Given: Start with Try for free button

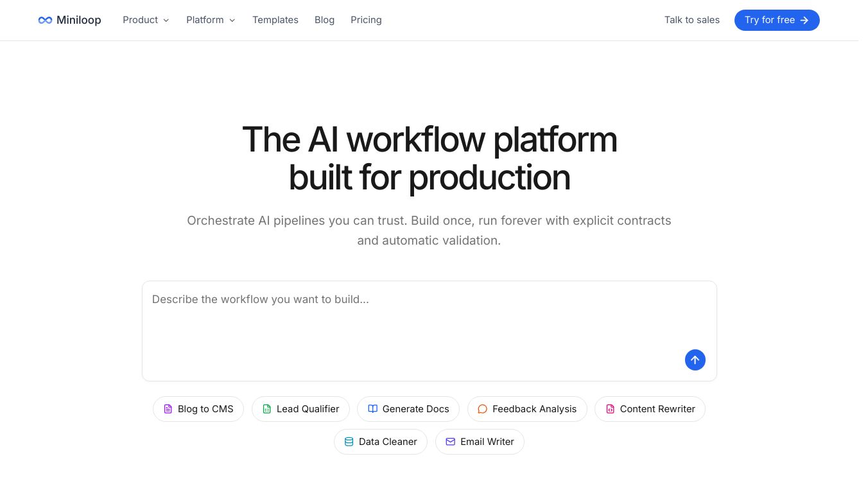Looking at the screenshot, I should (x=777, y=20).
